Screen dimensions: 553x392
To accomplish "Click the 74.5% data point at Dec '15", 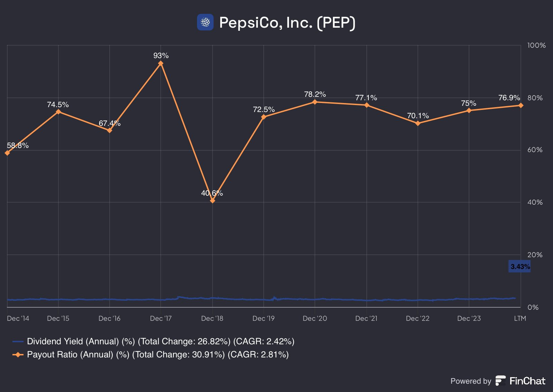I will tap(58, 112).
